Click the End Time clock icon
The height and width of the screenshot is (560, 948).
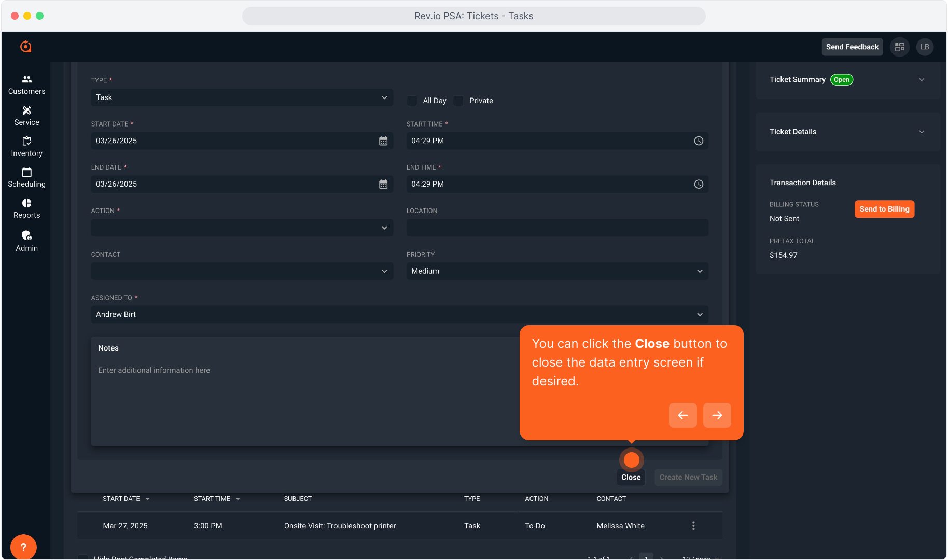(x=699, y=185)
